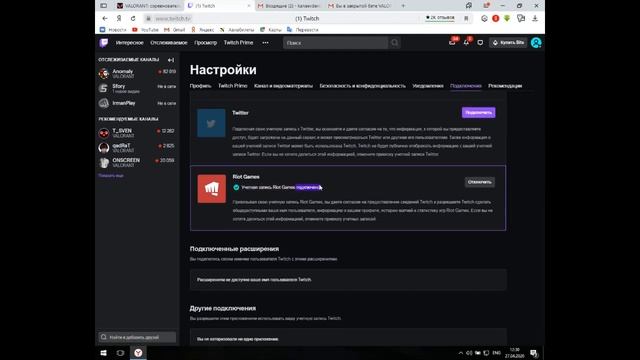This screenshot has height=360, width=640.
Task: Open a new browser tab
Action: coord(403,6)
